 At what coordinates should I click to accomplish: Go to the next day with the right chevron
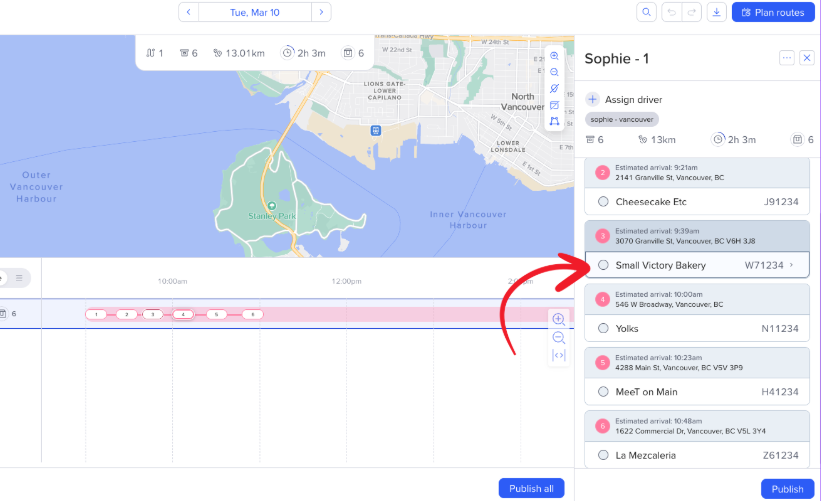321,12
